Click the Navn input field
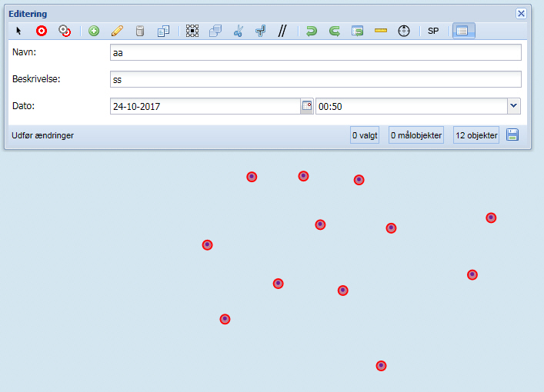 pos(315,52)
